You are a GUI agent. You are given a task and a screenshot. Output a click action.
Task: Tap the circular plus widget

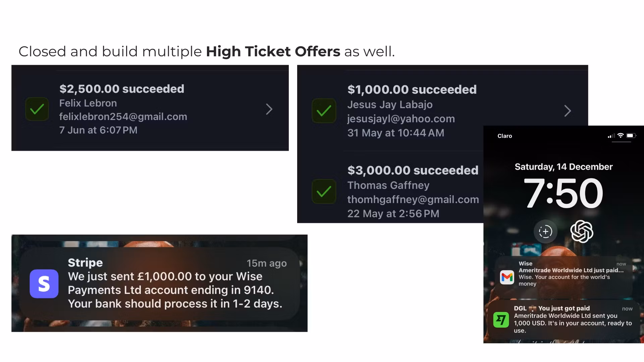(x=545, y=231)
